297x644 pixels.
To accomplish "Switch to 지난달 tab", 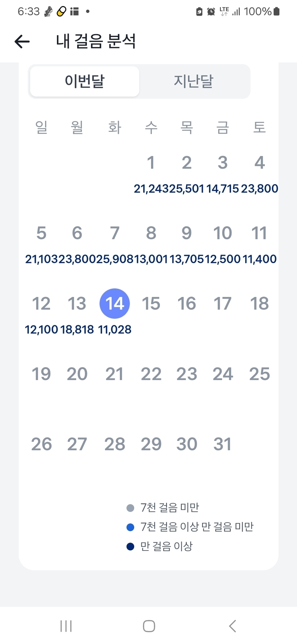I will (194, 81).
